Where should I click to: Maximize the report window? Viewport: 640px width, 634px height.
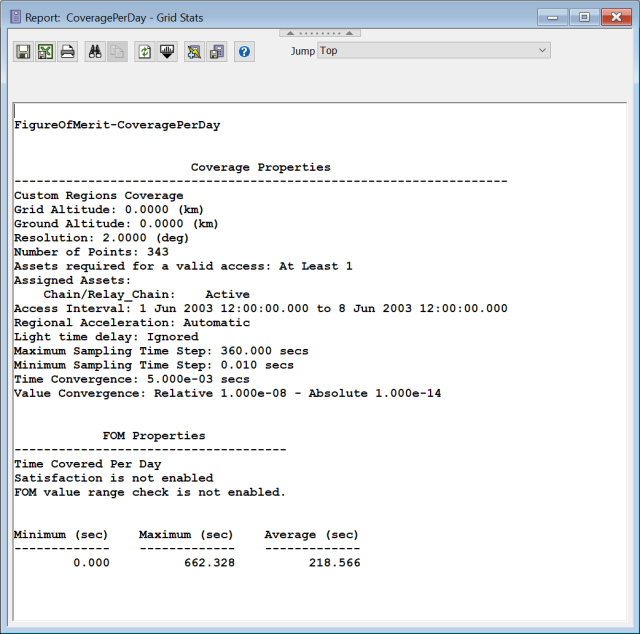pos(584,16)
